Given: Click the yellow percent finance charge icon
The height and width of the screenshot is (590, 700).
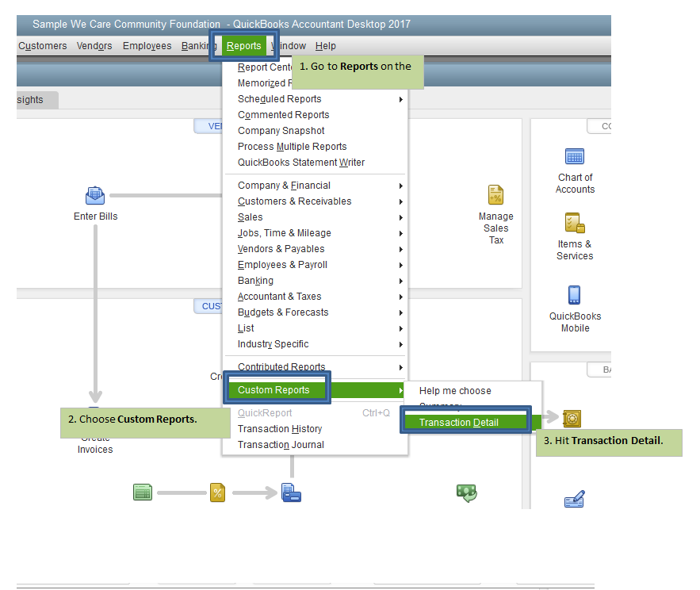Looking at the screenshot, I should click(x=217, y=492).
